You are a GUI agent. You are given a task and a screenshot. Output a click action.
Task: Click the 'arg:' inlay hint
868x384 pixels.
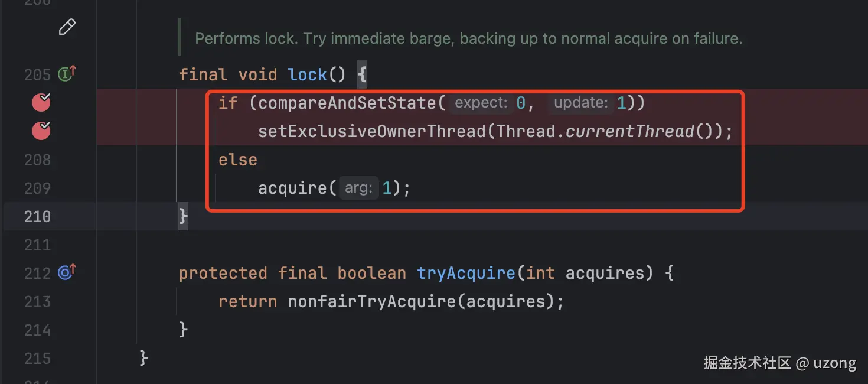click(x=358, y=188)
